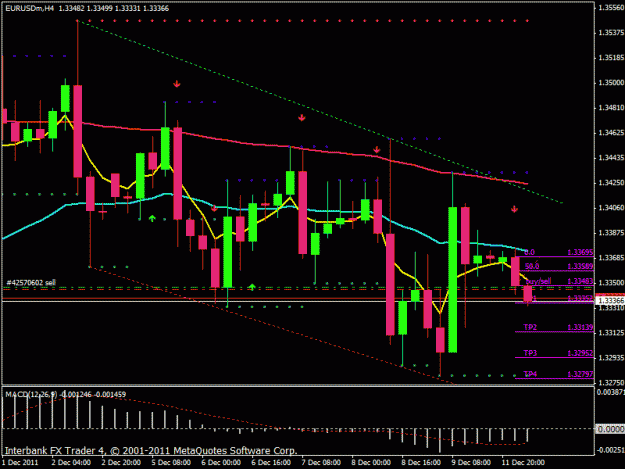Viewport: 625px width, 469px height.
Task: Click the EURUSDm,H4 chart title text
Action: pos(29,8)
